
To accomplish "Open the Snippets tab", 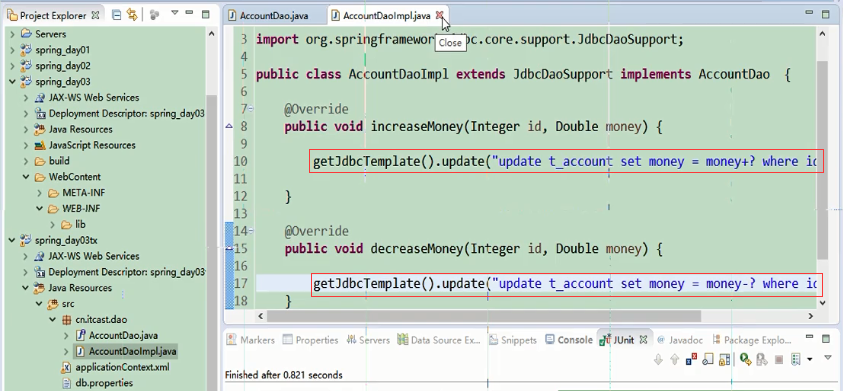I will click(x=513, y=340).
